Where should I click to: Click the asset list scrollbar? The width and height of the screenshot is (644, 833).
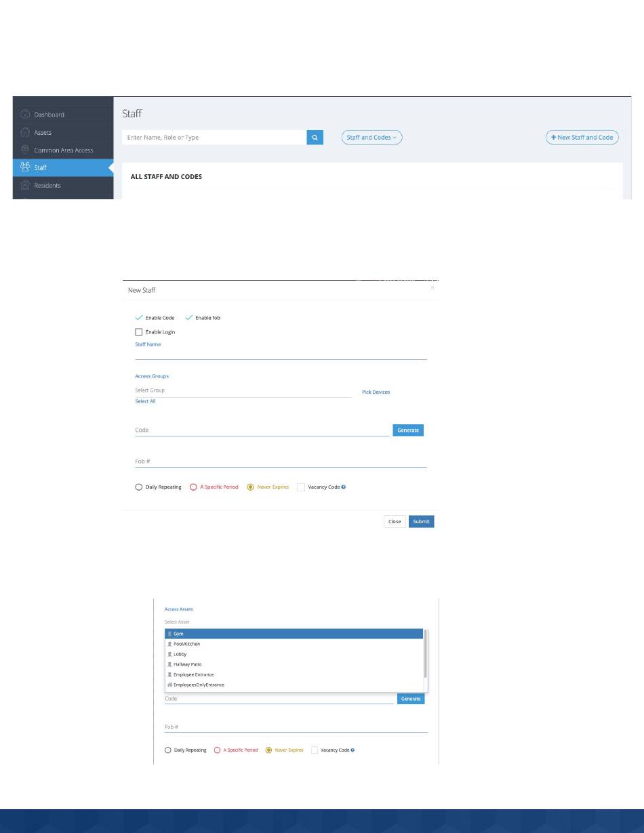pos(425,653)
